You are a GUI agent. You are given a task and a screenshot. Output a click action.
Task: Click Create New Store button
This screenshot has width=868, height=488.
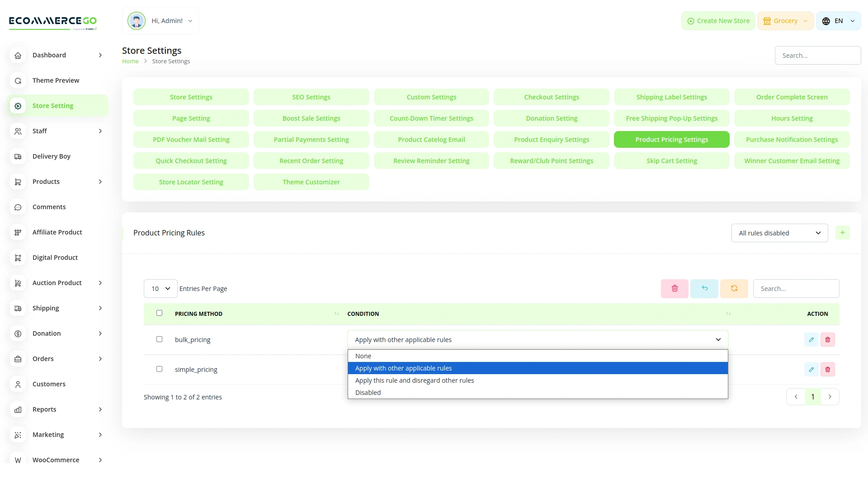[718, 21]
